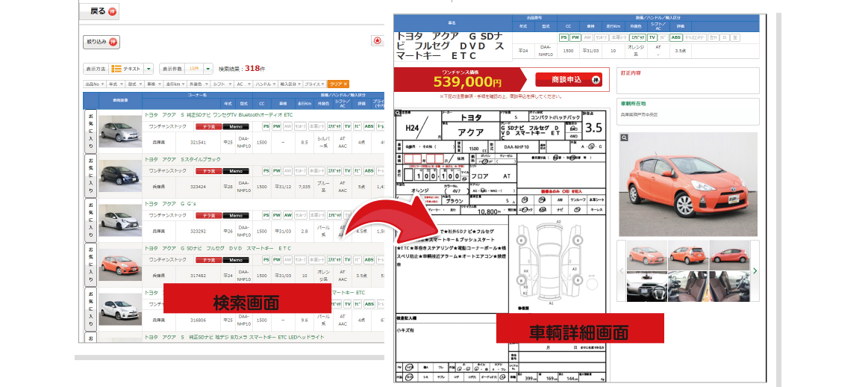The height and width of the screenshot is (387, 868).
Task: Open the 表示件数 10件 dropdown arrow
Action: (208, 69)
